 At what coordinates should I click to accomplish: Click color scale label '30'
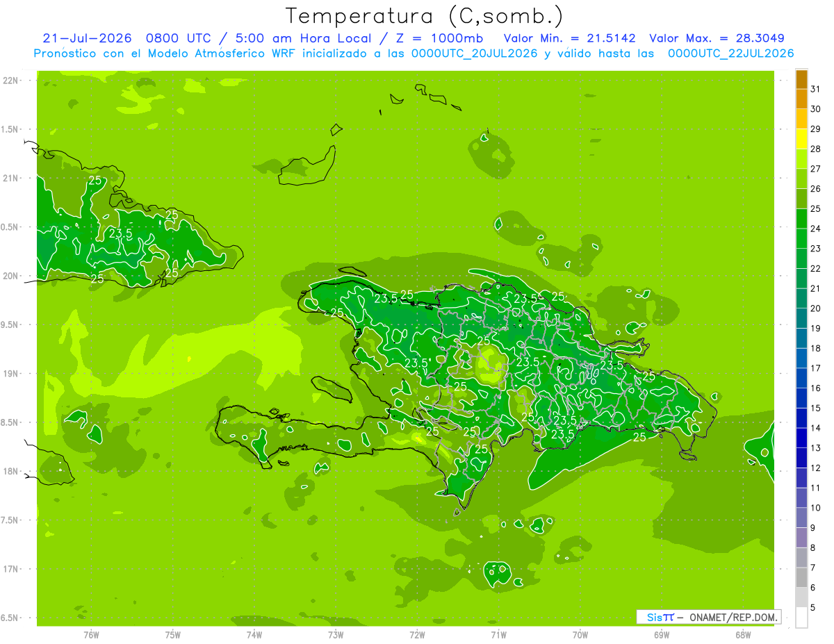click(x=816, y=109)
